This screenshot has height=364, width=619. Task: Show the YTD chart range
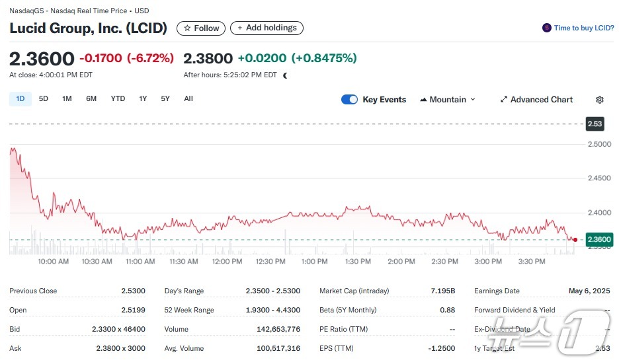click(118, 98)
